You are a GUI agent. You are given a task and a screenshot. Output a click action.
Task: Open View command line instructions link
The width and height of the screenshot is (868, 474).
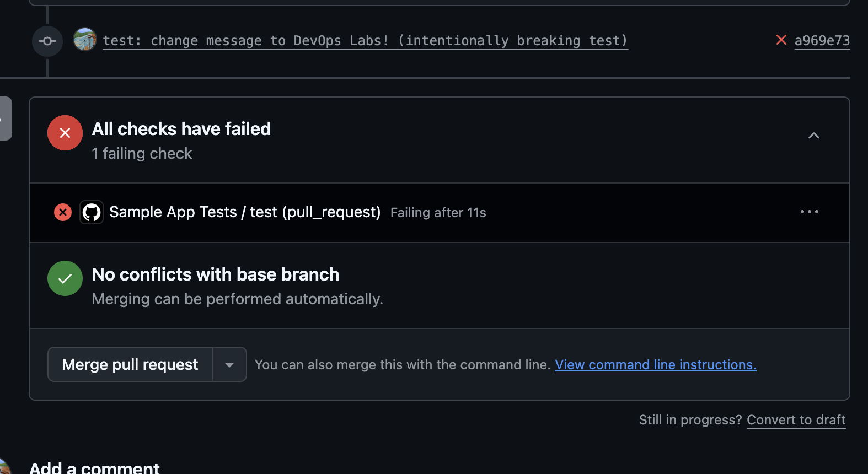tap(655, 365)
